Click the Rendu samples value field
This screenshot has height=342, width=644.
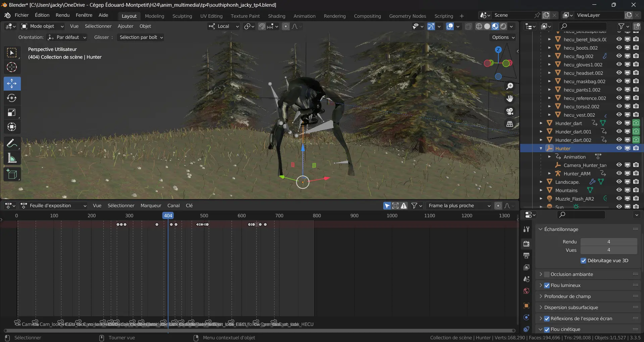(x=609, y=242)
